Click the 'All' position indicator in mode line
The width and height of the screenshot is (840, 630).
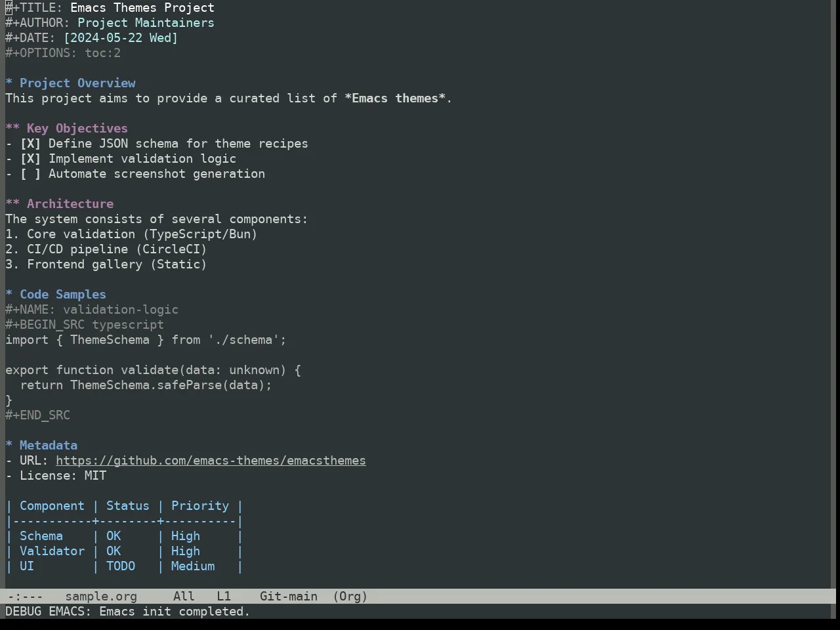click(184, 597)
